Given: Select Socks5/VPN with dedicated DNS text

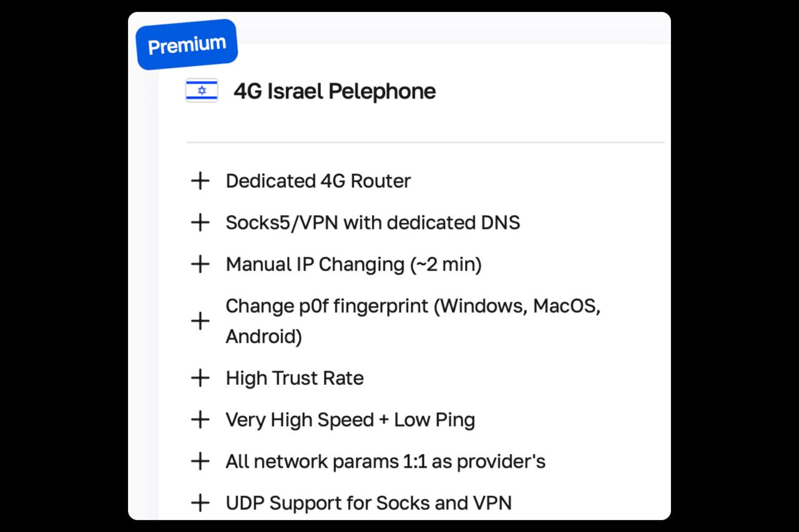Looking at the screenshot, I should (373, 223).
